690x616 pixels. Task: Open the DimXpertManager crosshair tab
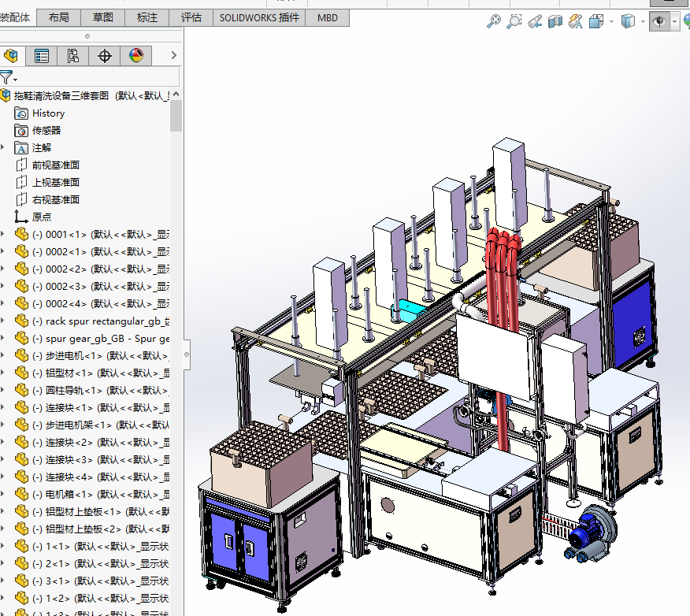(104, 56)
